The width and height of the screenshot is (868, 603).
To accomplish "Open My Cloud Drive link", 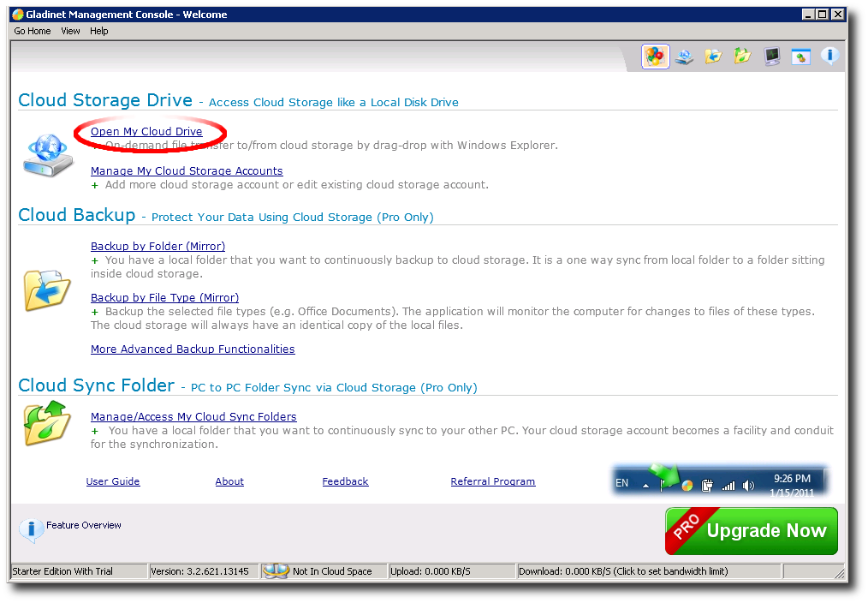I will [146, 131].
